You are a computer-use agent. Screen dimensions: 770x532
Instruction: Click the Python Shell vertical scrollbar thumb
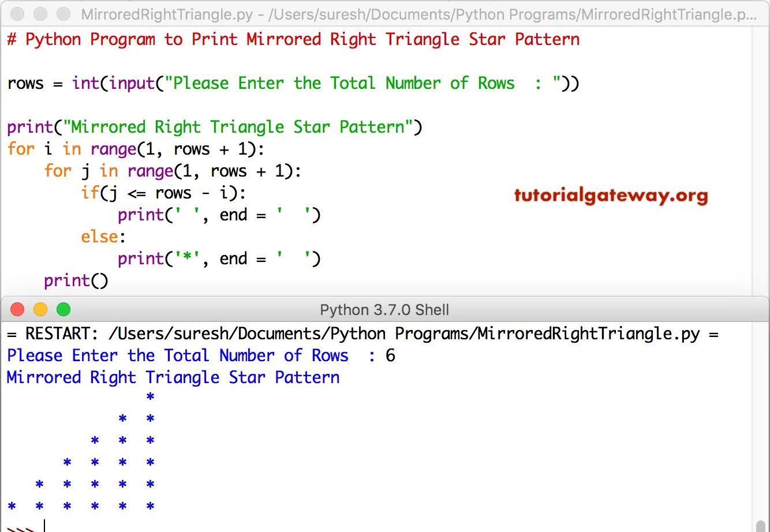761,525
